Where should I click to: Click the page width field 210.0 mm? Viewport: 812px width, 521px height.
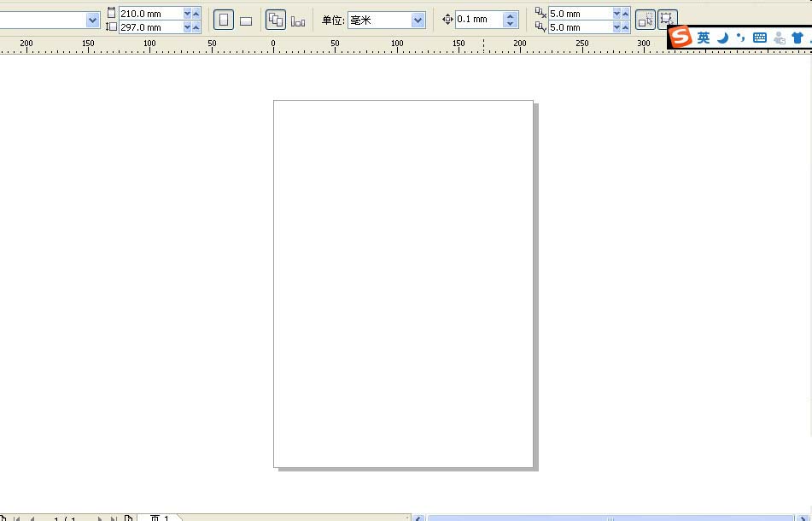150,14
